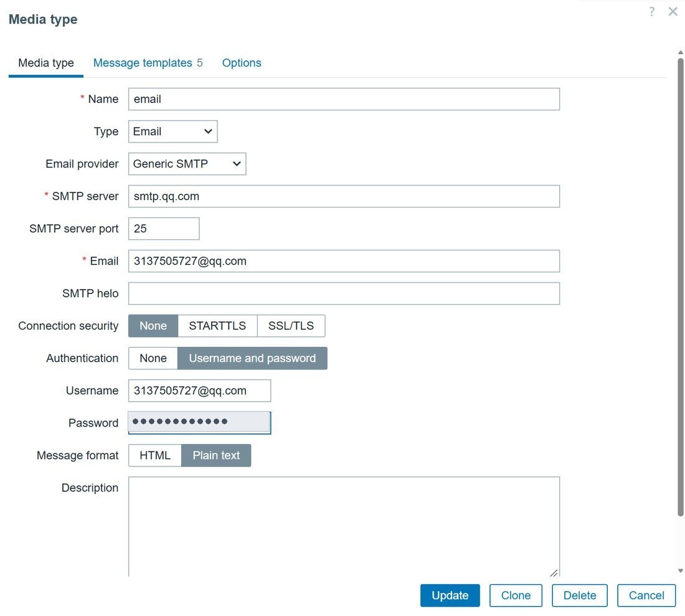Click the SMTP server field
Viewport: 685px width, 616px height.
(344, 196)
